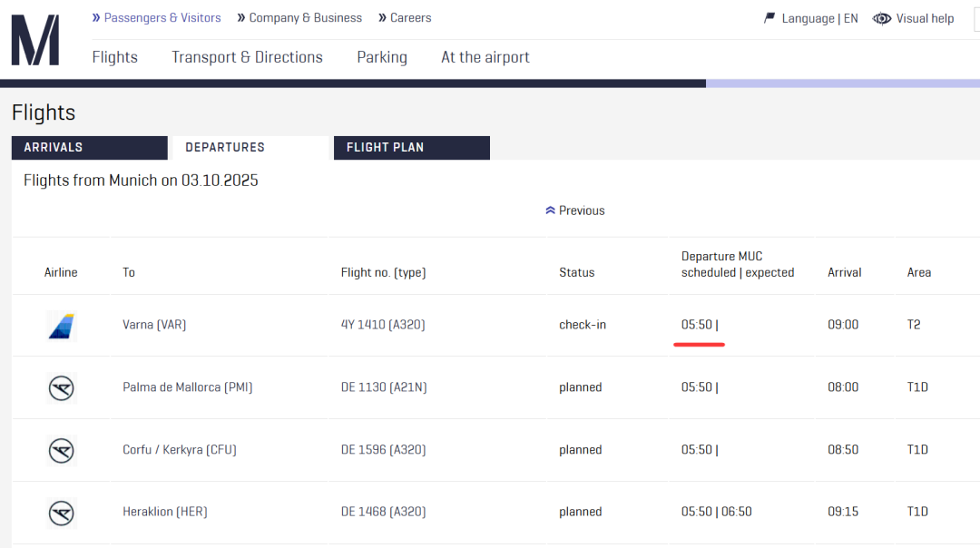Open the Careers link
980x548 pixels.
click(410, 18)
